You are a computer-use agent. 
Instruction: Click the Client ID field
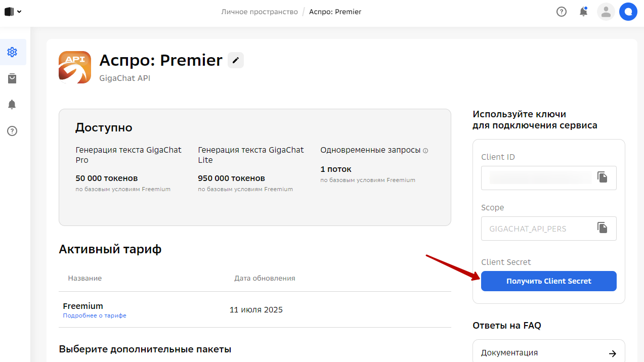549,178
